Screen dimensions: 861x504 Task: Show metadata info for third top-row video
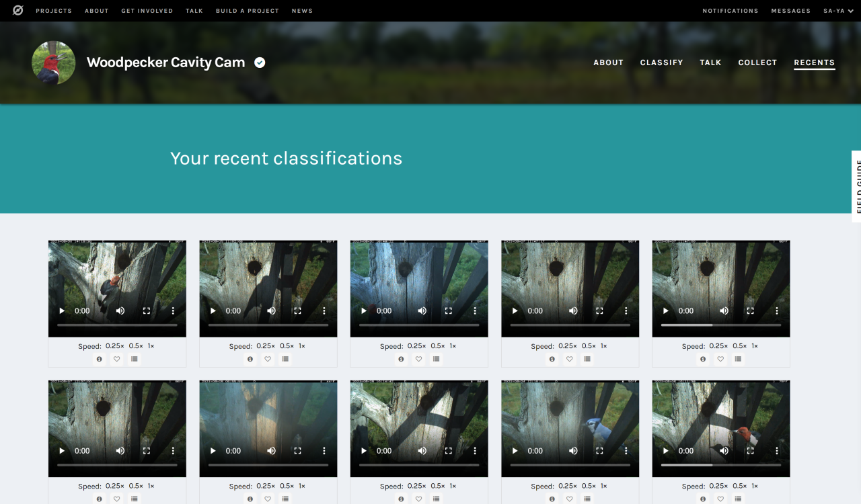(x=402, y=360)
